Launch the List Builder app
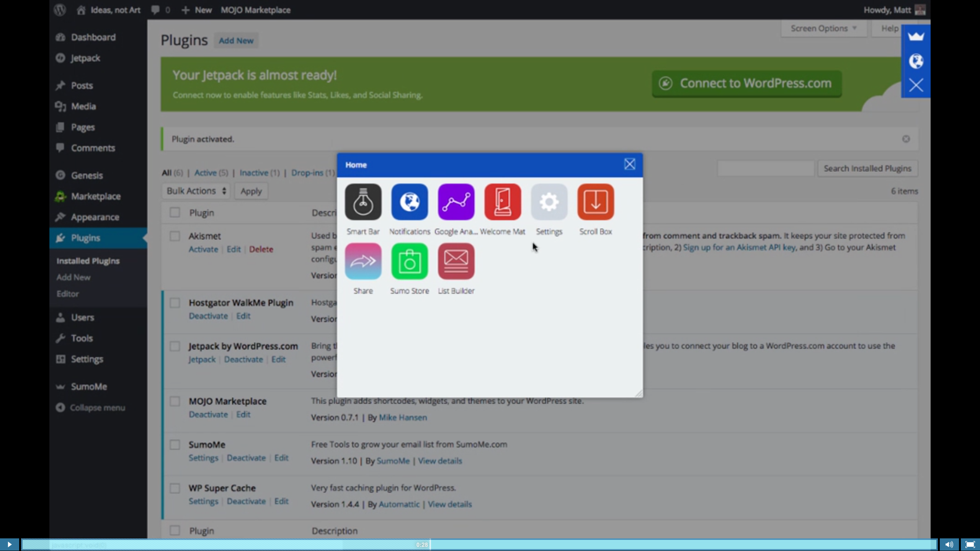 coord(456,261)
